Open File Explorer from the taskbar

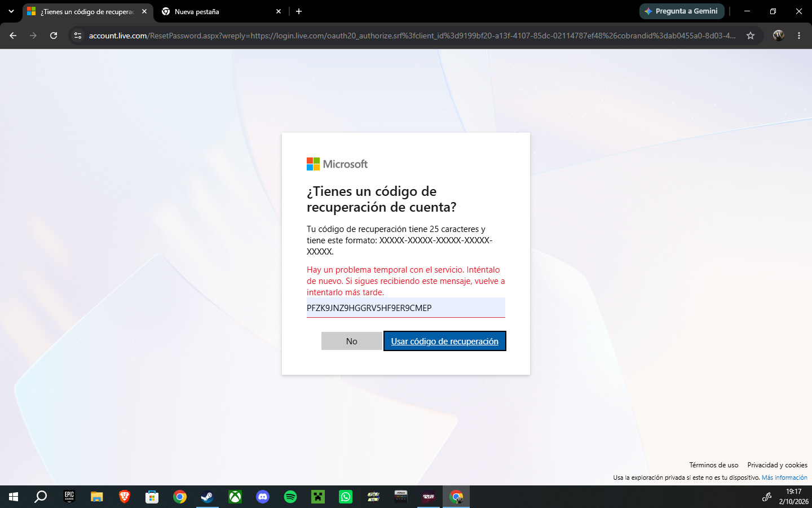97,497
